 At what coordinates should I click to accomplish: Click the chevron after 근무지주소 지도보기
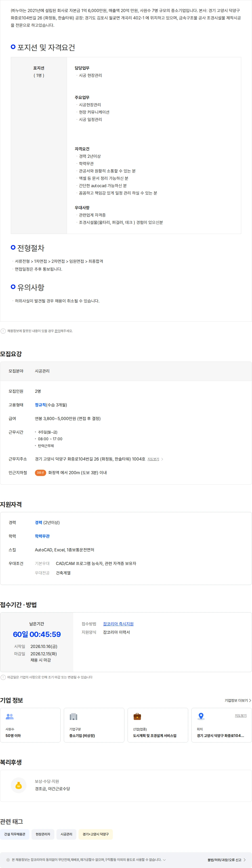pyautogui.click(x=162, y=459)
